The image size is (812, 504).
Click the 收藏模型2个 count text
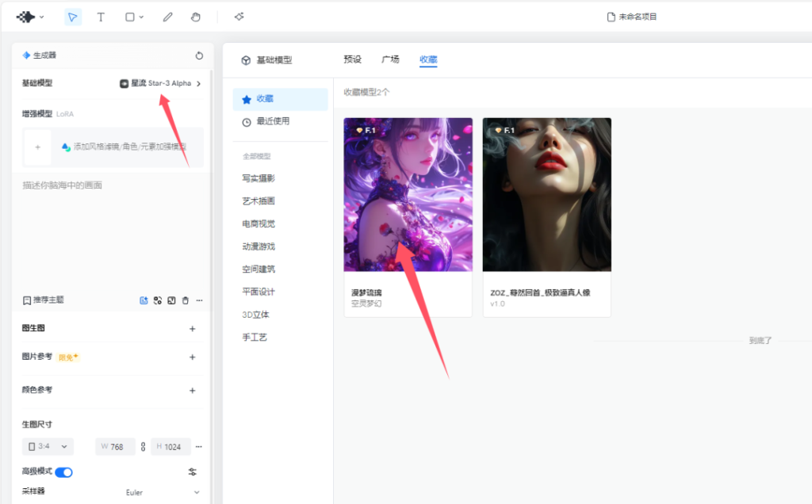(366, 92)
